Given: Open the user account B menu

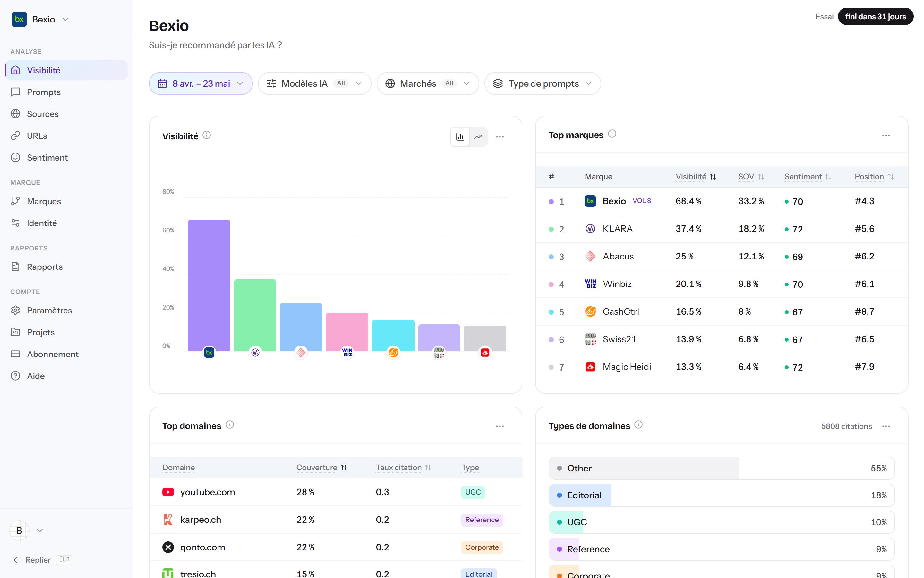Looking at the screenshot, I should (26, 530).
